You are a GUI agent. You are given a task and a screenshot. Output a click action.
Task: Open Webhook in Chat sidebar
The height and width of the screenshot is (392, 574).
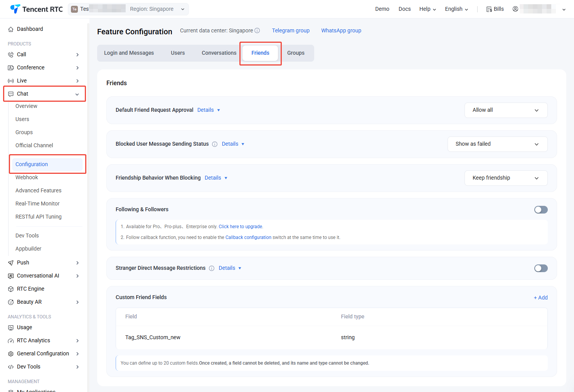click(x=27, y=178)
